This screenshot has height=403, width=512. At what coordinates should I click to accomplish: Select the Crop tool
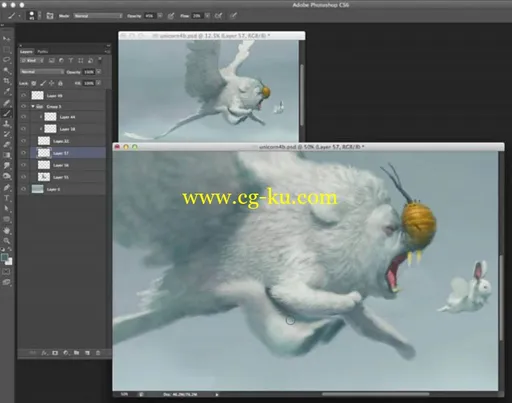point(6,81)
